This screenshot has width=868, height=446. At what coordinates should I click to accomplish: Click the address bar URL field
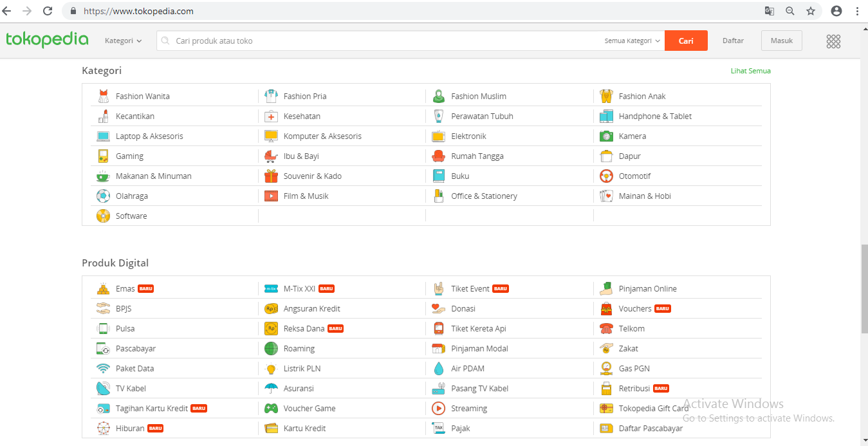(412, 11)
